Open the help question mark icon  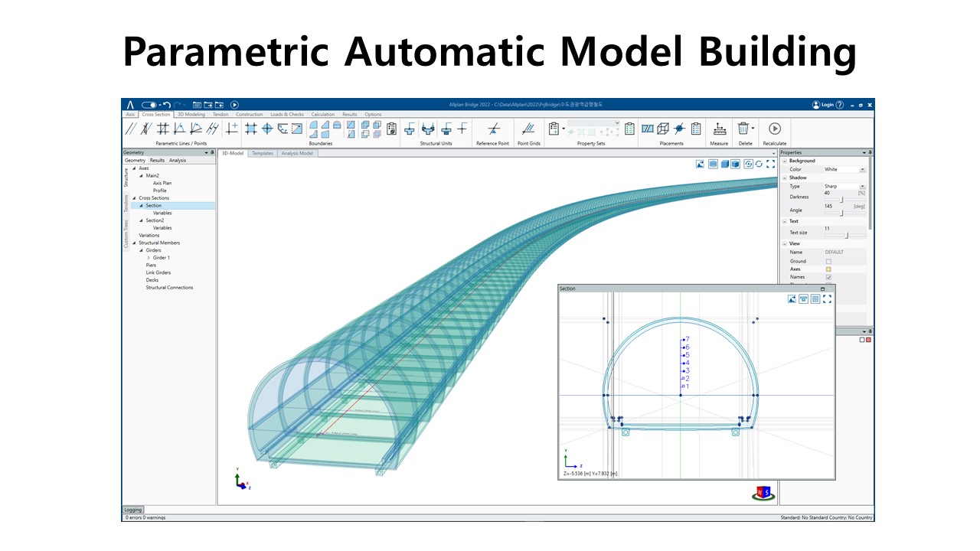pyautogui.click(x=840, y=105)
